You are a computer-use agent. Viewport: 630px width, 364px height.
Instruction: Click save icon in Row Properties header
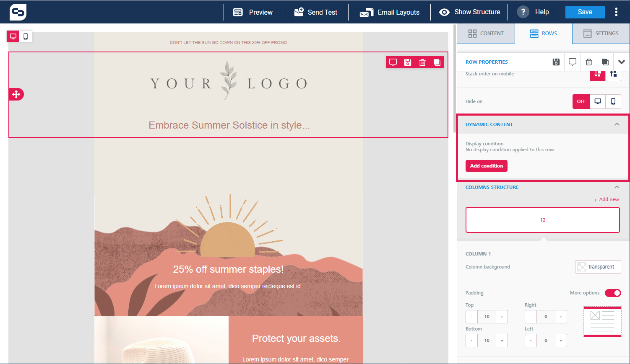click(x=556, y=62)
